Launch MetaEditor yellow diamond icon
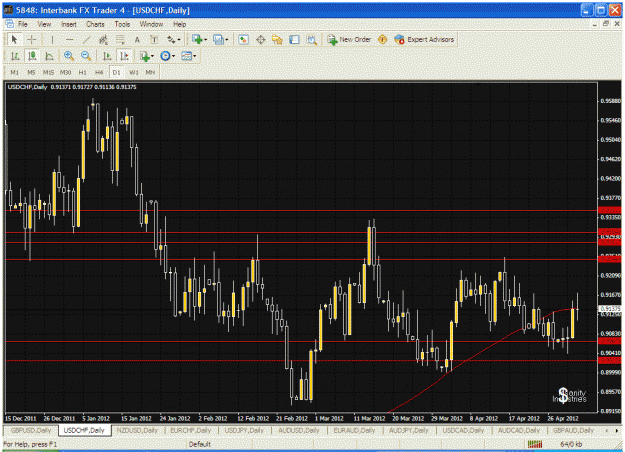625x452 pixels. click(382, 39)
